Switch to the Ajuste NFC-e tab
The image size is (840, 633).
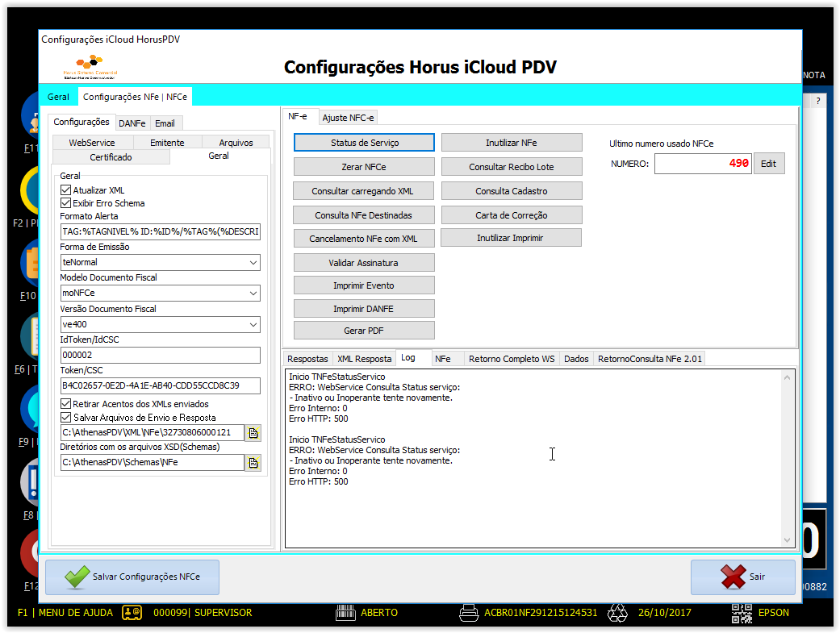point(349,118)
